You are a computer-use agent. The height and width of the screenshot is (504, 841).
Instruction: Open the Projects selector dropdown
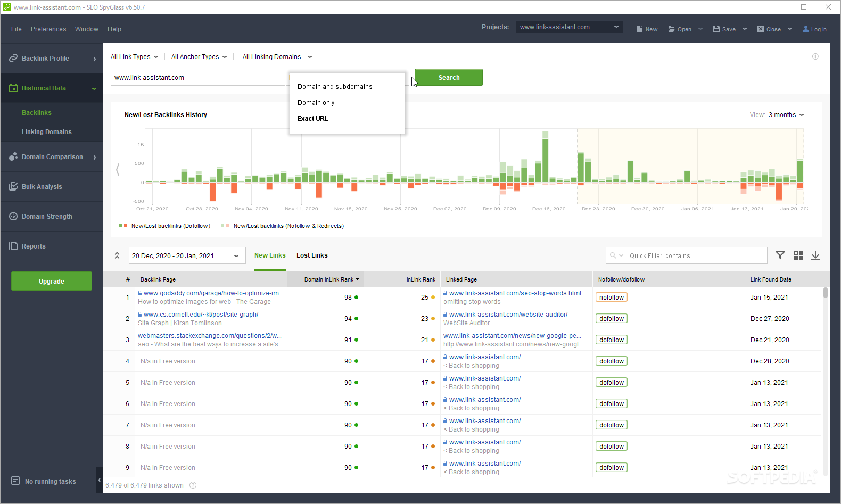click(x=569, y=27)
